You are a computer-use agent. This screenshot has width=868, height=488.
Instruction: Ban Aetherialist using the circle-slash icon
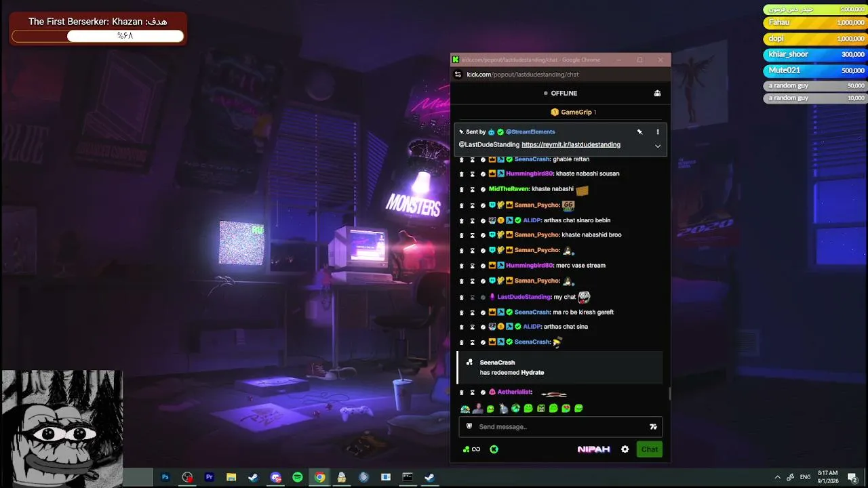coord(483,392)
